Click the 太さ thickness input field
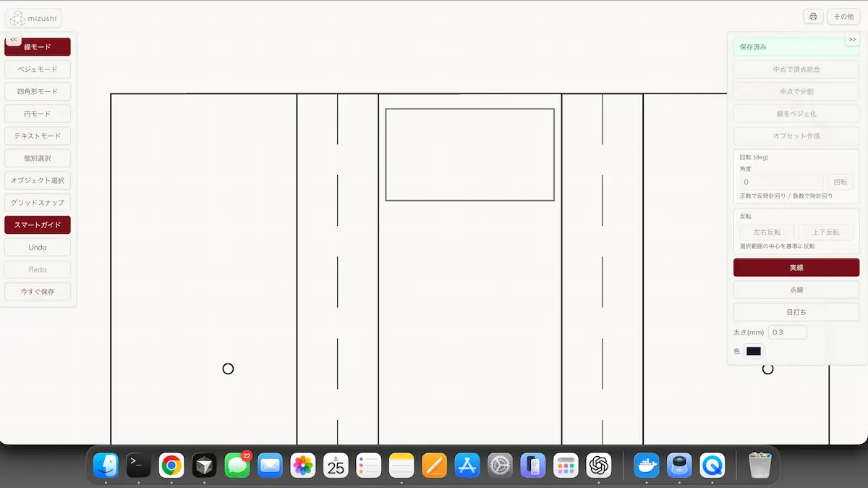 click(787, 332)
